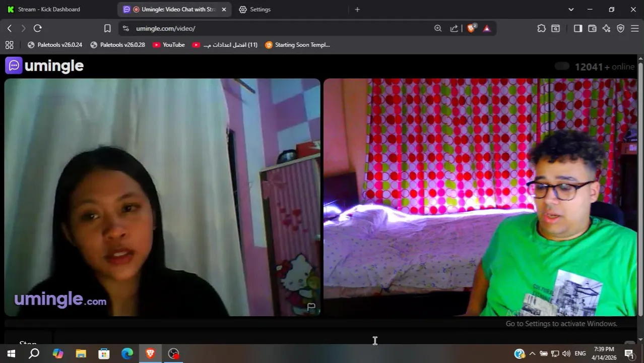Screen dimensions: 644x363
Task: Open the Brave hamburger main menu
Action: (634, 29)
